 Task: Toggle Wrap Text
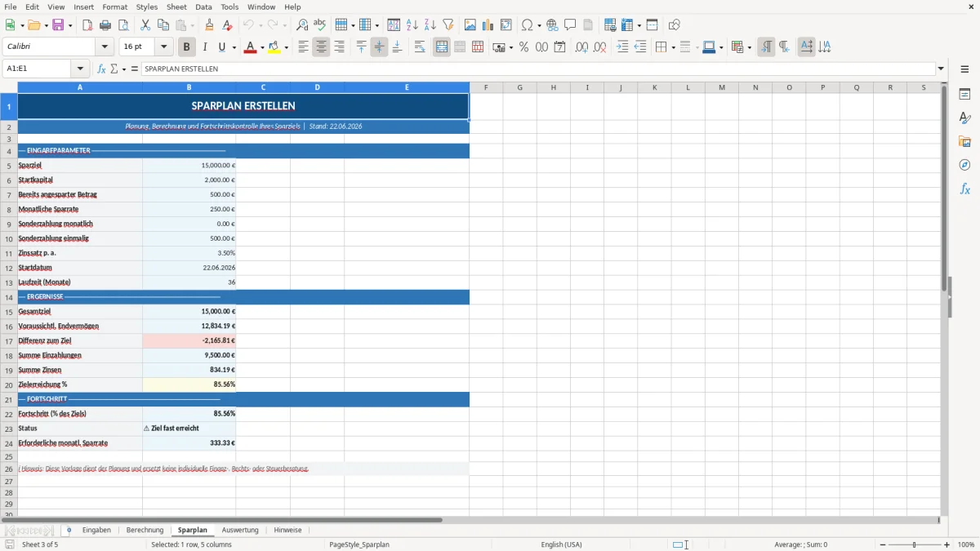[420, 47]
